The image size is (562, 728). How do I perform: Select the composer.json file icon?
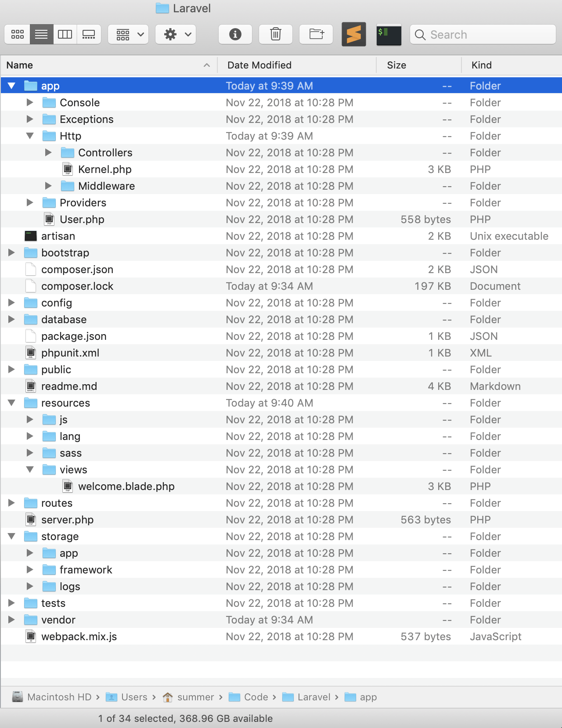click(31, 269)
